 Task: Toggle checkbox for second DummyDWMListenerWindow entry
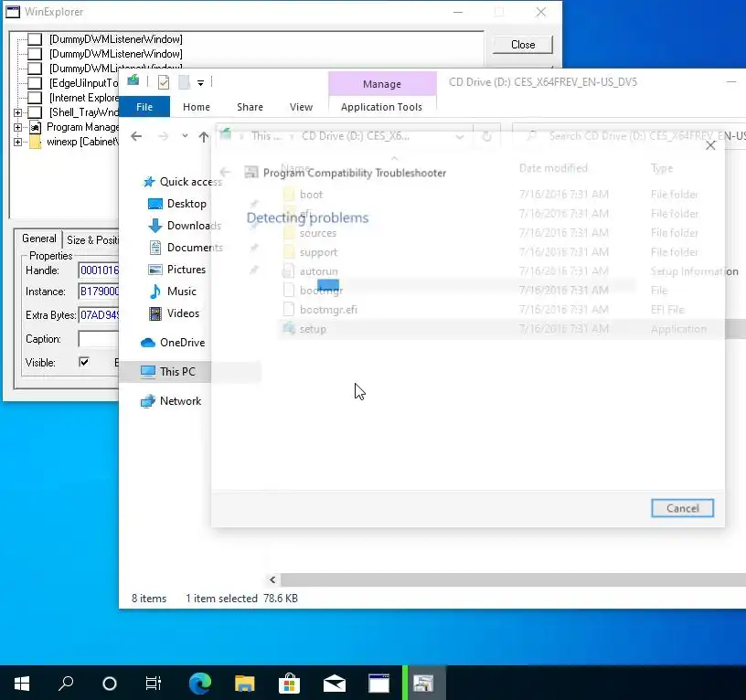35,54
